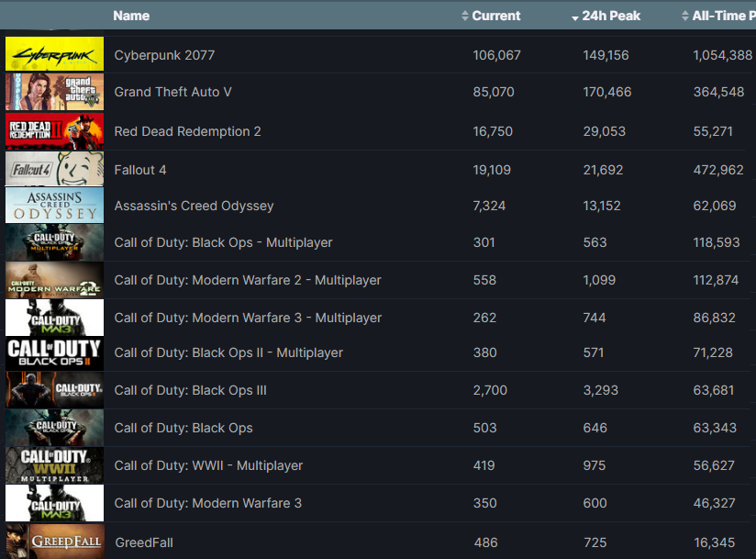Open Call of Duty: Modern Warfare 3 - Multiplayer link
The width and height of the screenshot is (756, 559).
pos(248,318)
